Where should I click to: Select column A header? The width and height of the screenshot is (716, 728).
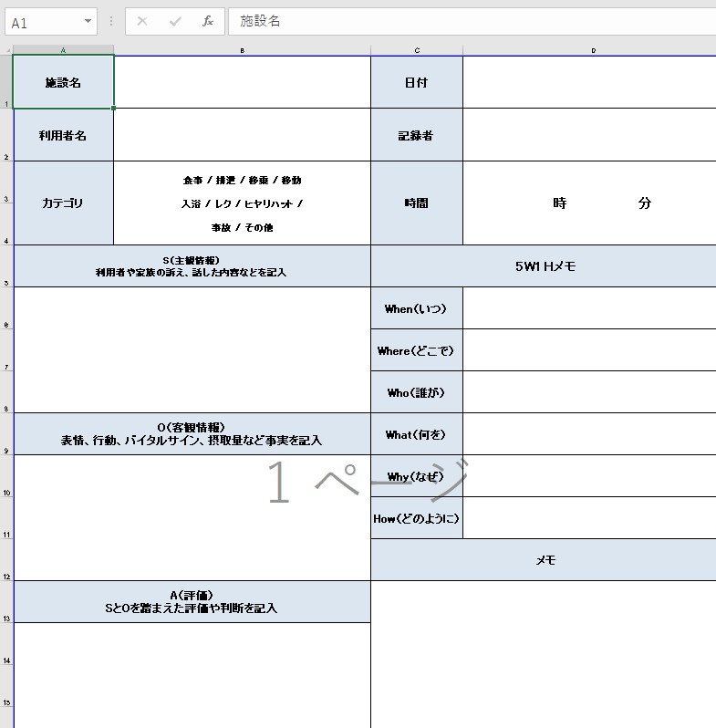(x=63, y=50)
